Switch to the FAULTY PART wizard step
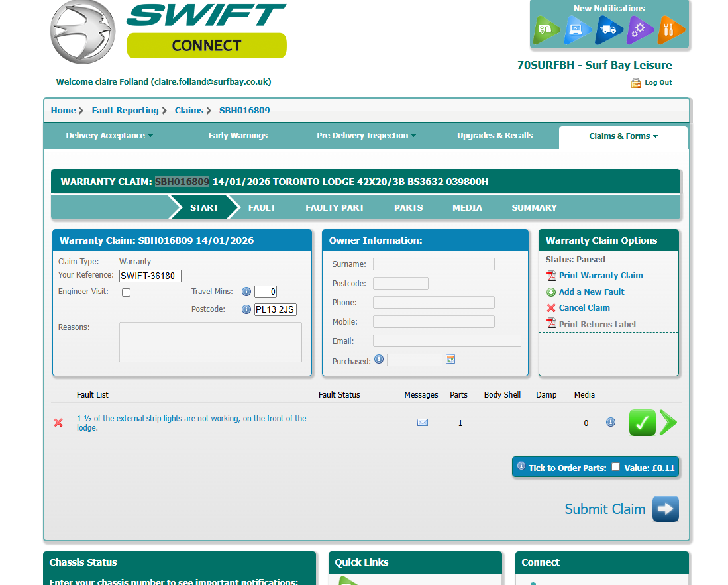Viewport: 728px width, 585px height. (335, 207)
